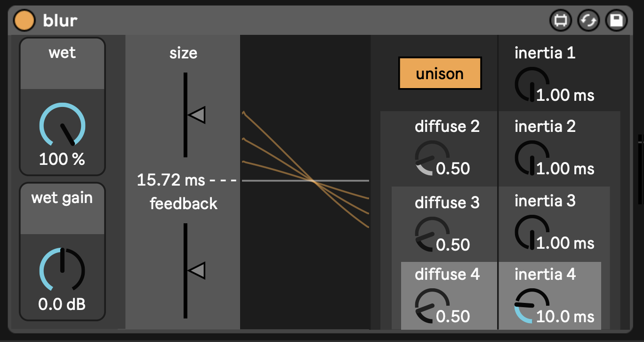644x342 pixels.
Task: Click the inertia 1 knob
Action: click(532, 85)
